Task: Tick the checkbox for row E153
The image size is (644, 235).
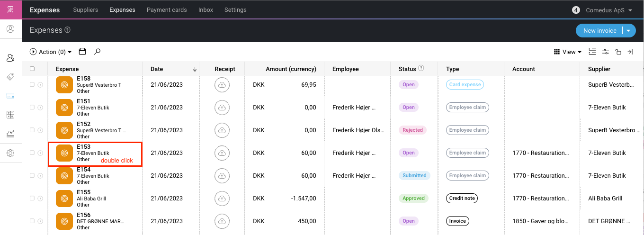Action: (32, 153)
